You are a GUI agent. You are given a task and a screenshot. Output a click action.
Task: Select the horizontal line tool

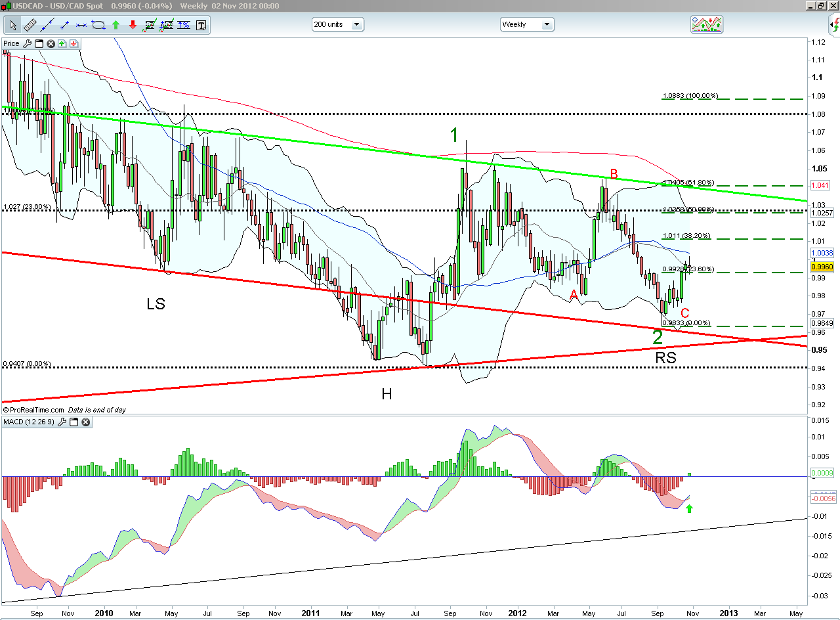point(81,26)
